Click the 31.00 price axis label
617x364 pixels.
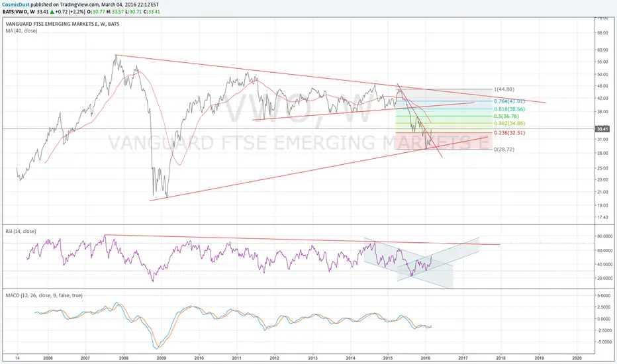click(x=602, y=139)
